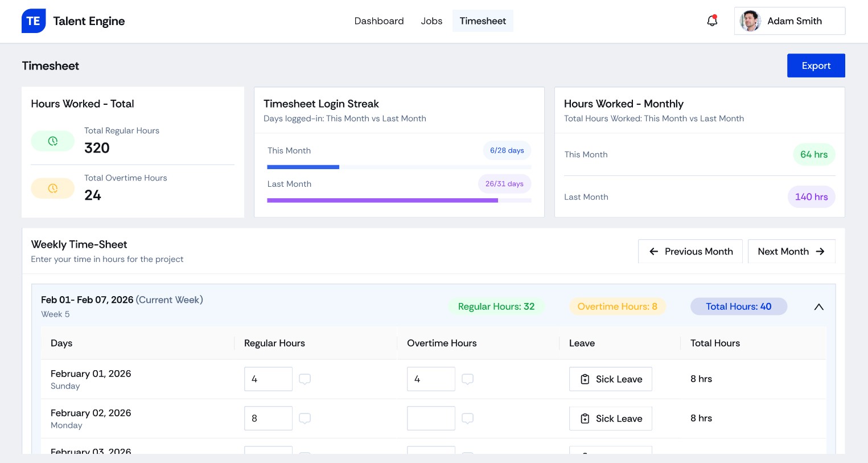This screenshot has height=463, width=868.
Task: Add comment to February 02 overtime hours
Action: [468, 418]
